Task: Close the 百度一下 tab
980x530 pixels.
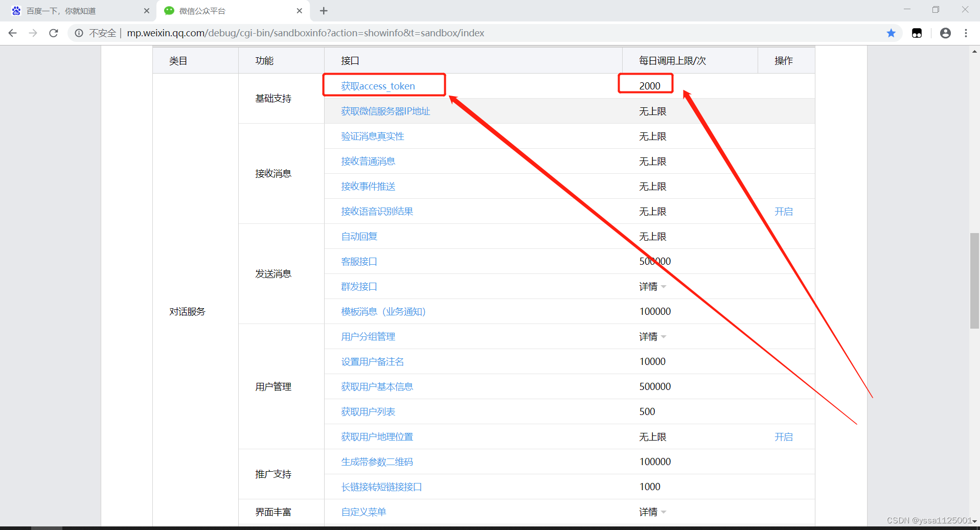Action: coord(147,11)
